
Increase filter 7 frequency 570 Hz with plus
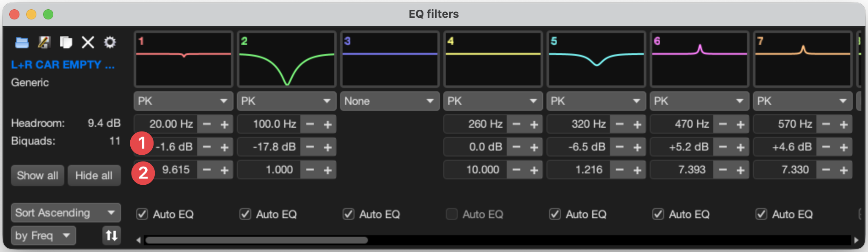[x=844, y=124]
